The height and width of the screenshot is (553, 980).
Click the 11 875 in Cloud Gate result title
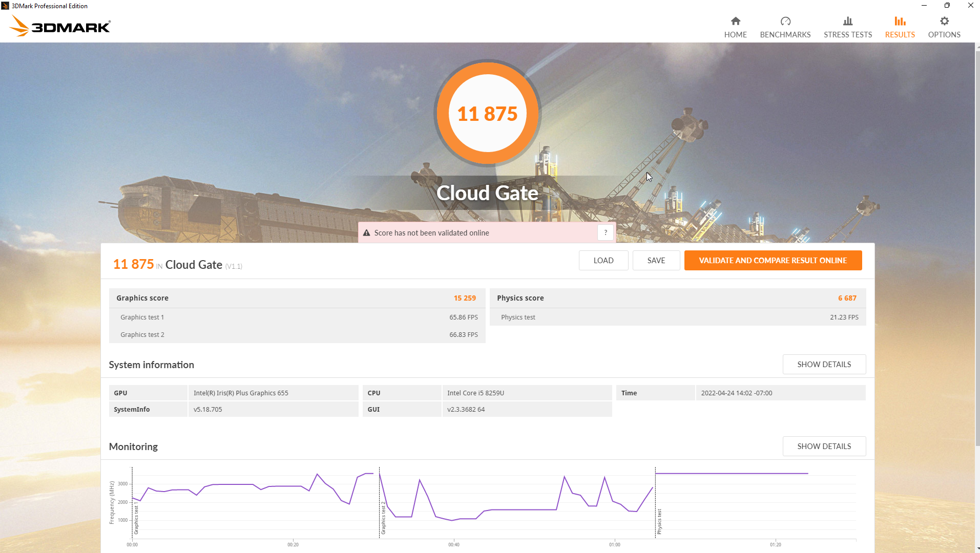pyautogui.click(x=177, y=264)
